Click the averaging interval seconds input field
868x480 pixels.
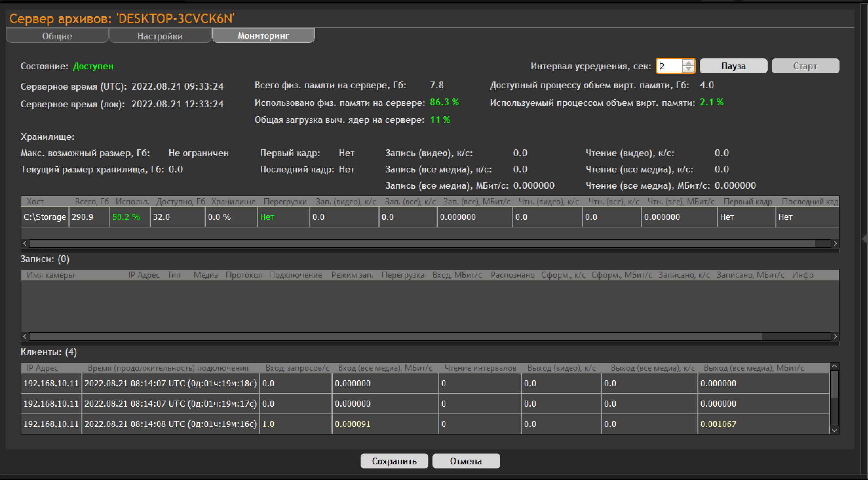pos(669,66)
